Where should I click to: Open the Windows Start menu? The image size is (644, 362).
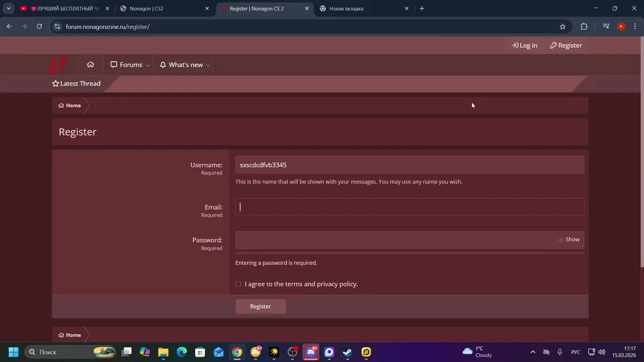pyautogui.click(x=14, y=352)
